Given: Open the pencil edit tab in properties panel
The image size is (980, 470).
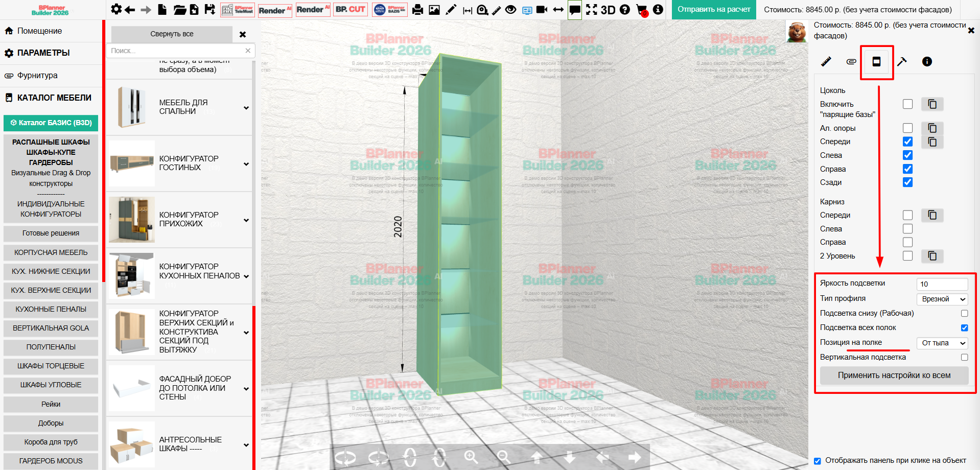Looking at the screenshot, I should point(826,61).
